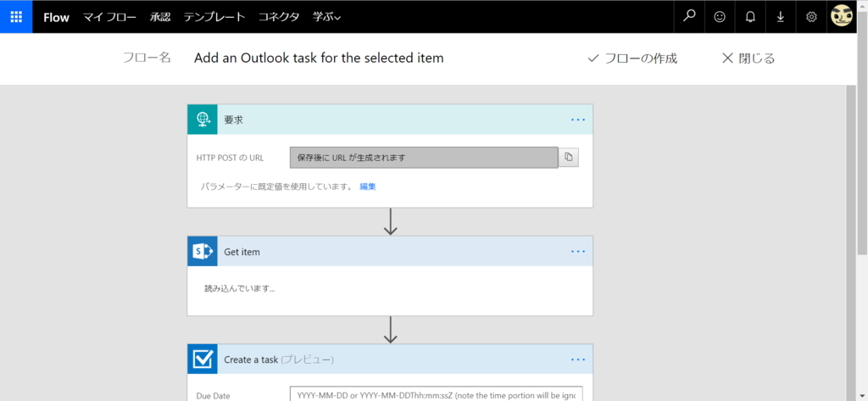Open the feedback smiley icon
Screen dimensions: 868x401
[x=719, y=17]
